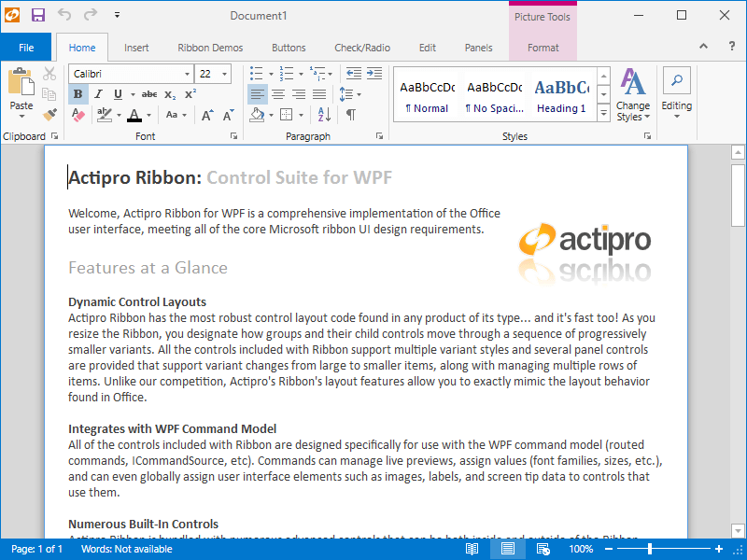Click Grow Font icon

click(x=207, y=115)
